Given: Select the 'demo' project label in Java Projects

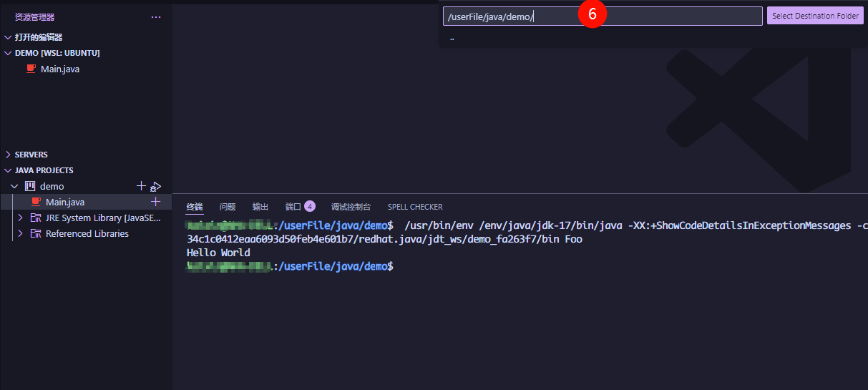Looking at the screenshot, I should tap(52, 186).
